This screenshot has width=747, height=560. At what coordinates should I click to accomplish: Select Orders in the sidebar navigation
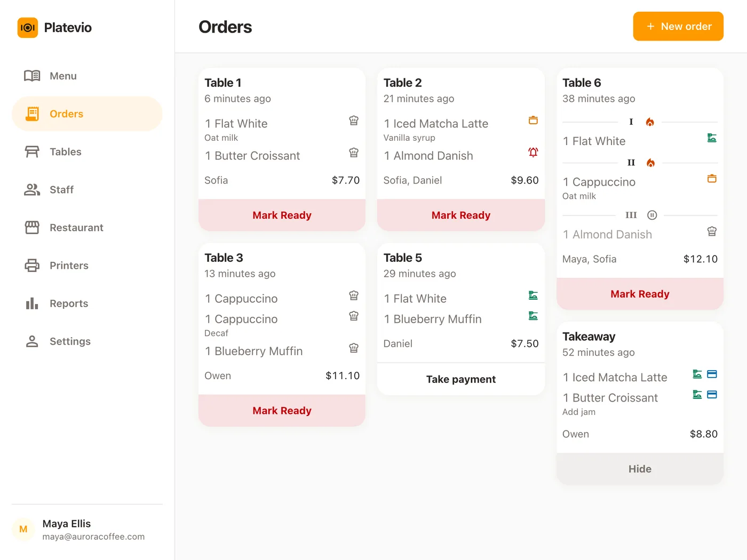(x=87, y=114)
